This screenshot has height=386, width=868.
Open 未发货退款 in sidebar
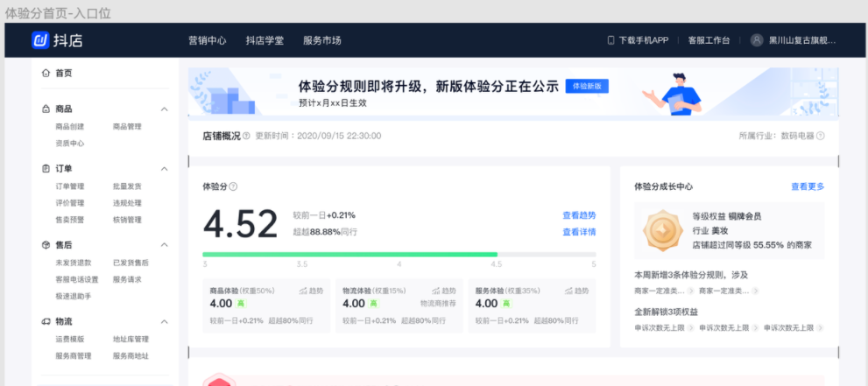[x=74, y=263]
